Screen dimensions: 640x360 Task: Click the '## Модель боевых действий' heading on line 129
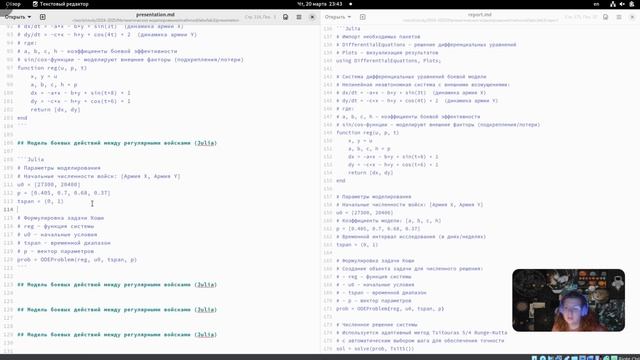(117, 334)
